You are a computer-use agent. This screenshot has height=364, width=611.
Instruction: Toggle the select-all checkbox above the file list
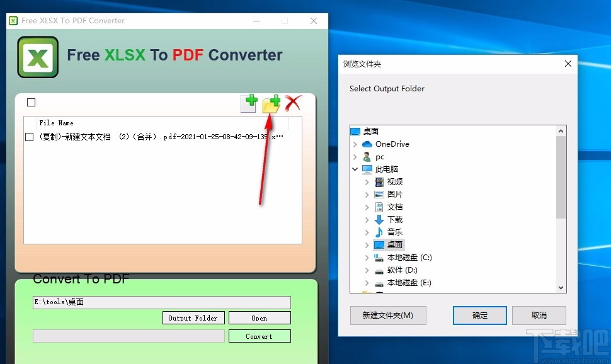(x=30, y=102)
